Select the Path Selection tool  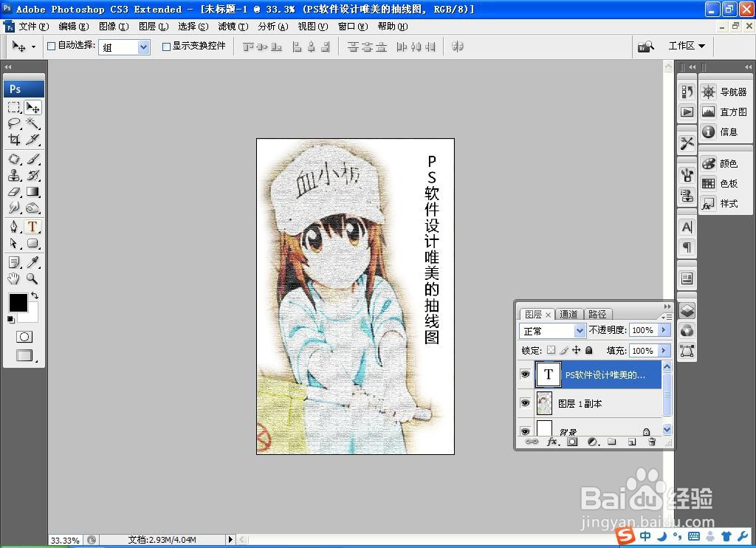click(x=15, y=243)
